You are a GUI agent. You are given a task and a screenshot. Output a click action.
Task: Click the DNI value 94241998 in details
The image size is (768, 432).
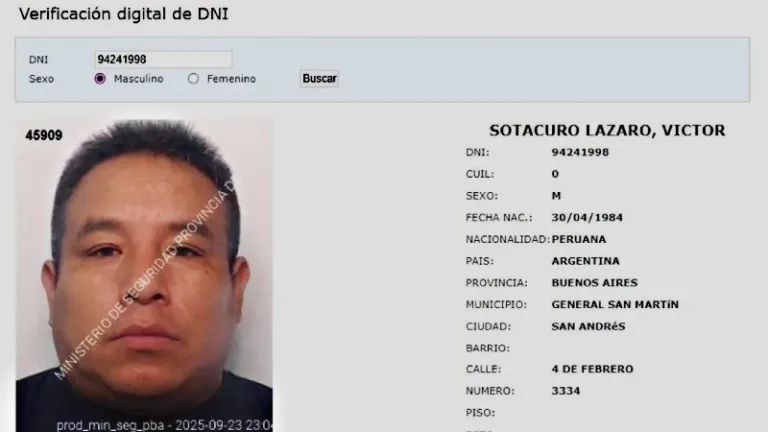click(x=580, y=152)
